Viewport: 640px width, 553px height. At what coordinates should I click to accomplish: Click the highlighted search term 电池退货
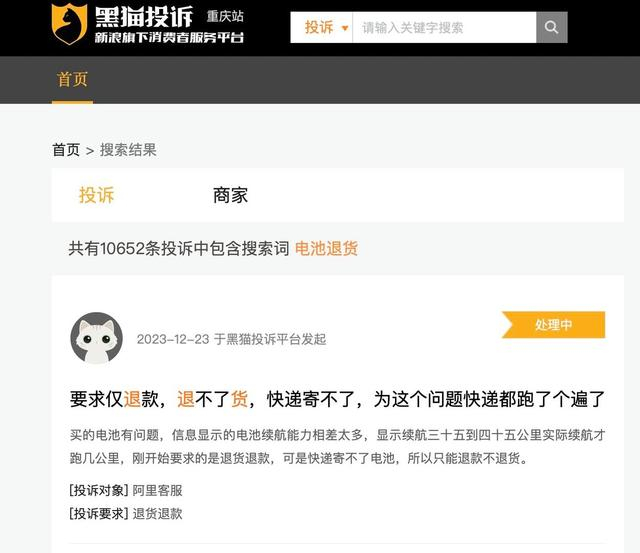click(326, 248)
